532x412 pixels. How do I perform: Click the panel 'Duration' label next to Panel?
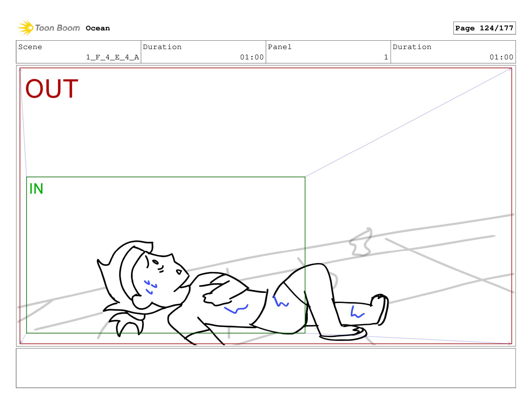[412, 47]
